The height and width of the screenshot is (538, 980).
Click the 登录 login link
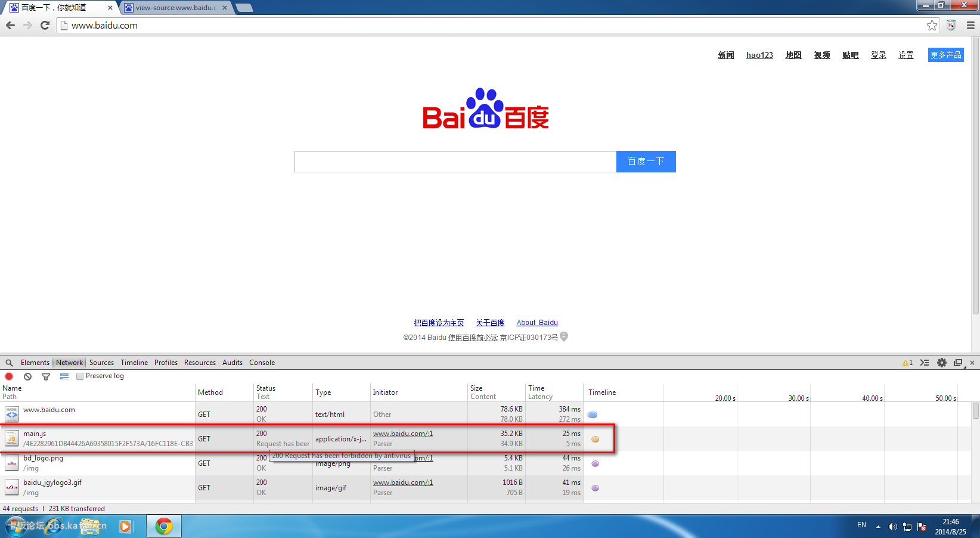pyautogui.click(x=879, y=55)
